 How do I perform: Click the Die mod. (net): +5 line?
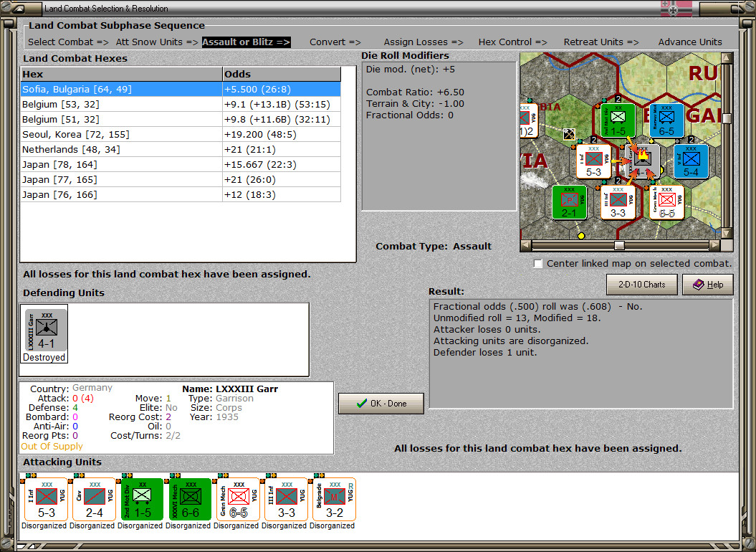tap(410, 69)
